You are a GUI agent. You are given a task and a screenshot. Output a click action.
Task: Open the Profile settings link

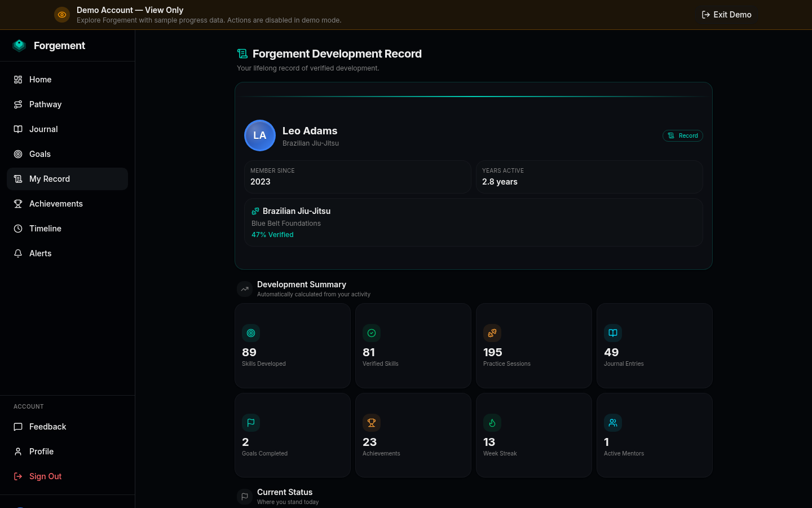tap(67, 452)
